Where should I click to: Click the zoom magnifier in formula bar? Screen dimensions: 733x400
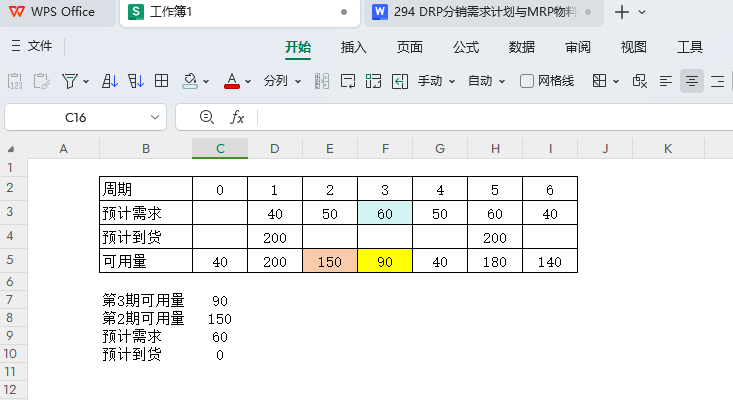(x=207, y=117)
